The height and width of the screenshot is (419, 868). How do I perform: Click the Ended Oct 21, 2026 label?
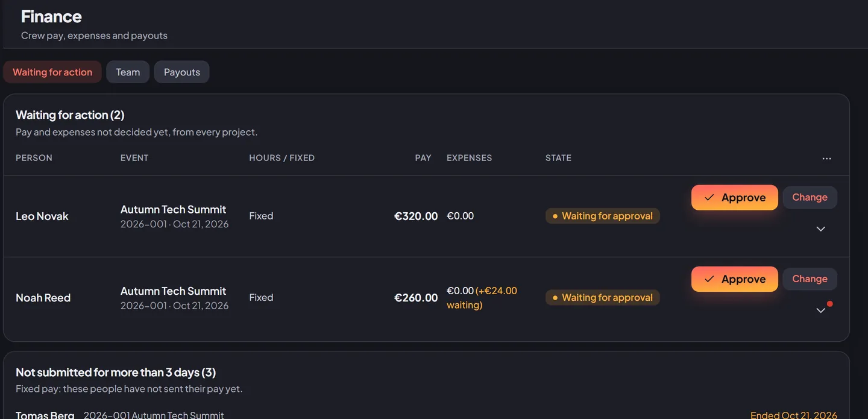pos(794,415)
